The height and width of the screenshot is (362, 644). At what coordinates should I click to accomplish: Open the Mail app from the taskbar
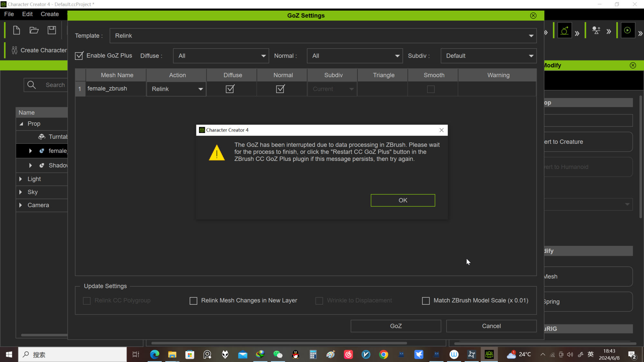(243, 354)
